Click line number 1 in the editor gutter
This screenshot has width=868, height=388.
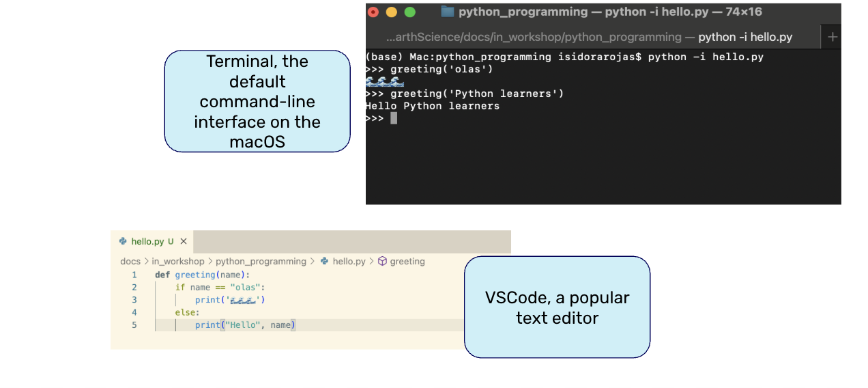pos(134,275)
